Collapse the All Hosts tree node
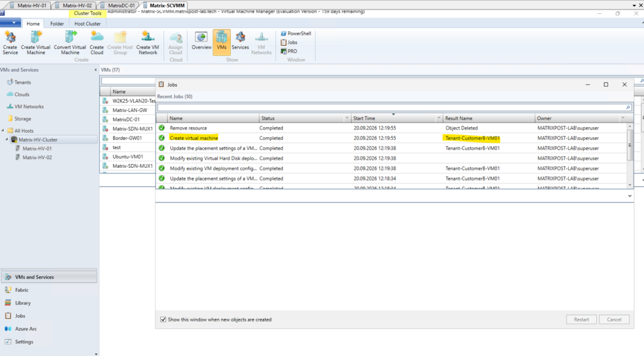The image size is (644, 356). pos(3,131)
